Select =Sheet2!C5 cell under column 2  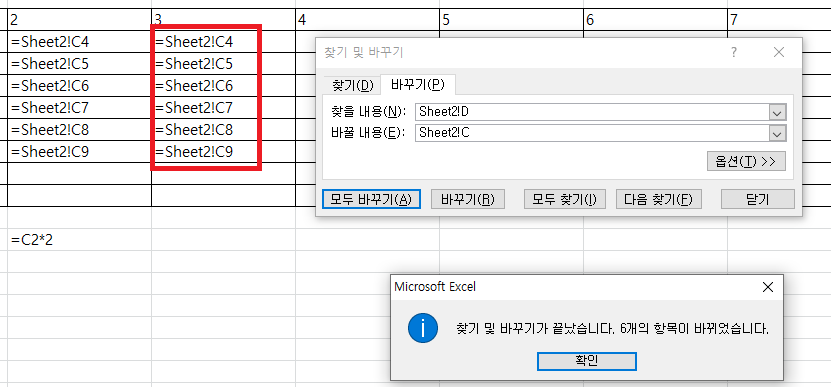point(79,64)
